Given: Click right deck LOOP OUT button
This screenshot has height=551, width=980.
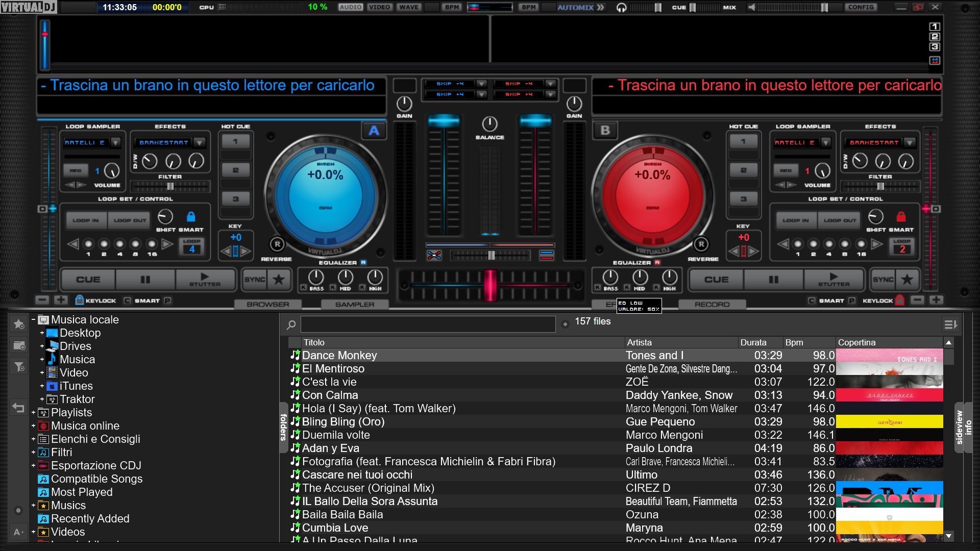Looking at the screenshot, I should (840, 220).
